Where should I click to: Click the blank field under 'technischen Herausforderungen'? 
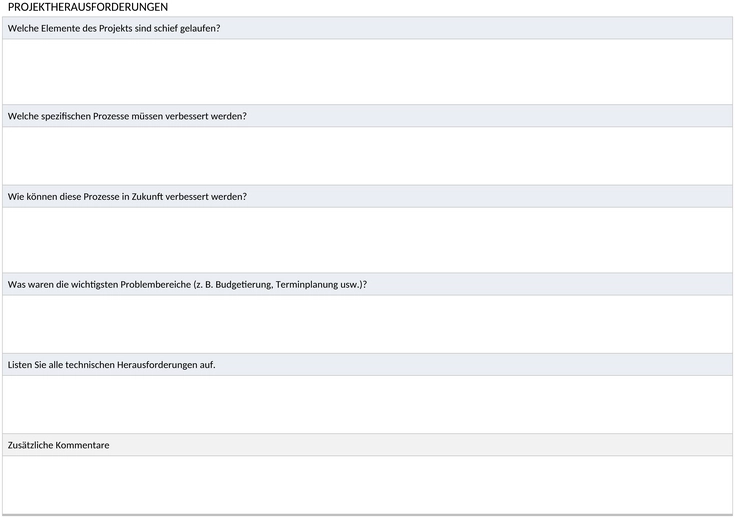(x=368, y=404)
